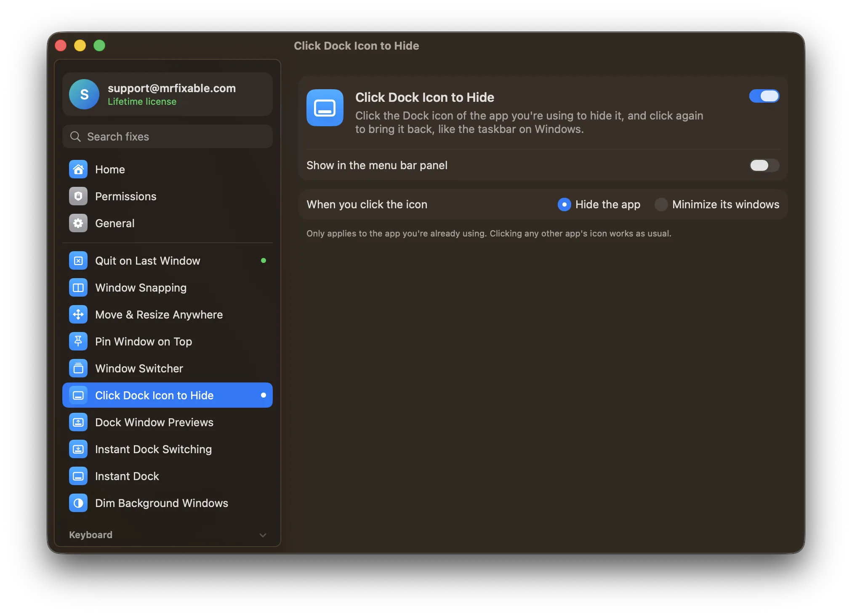852x616 pixels.
Task: Choose the Pin Window on Top icon
Action: pos(78,342)
